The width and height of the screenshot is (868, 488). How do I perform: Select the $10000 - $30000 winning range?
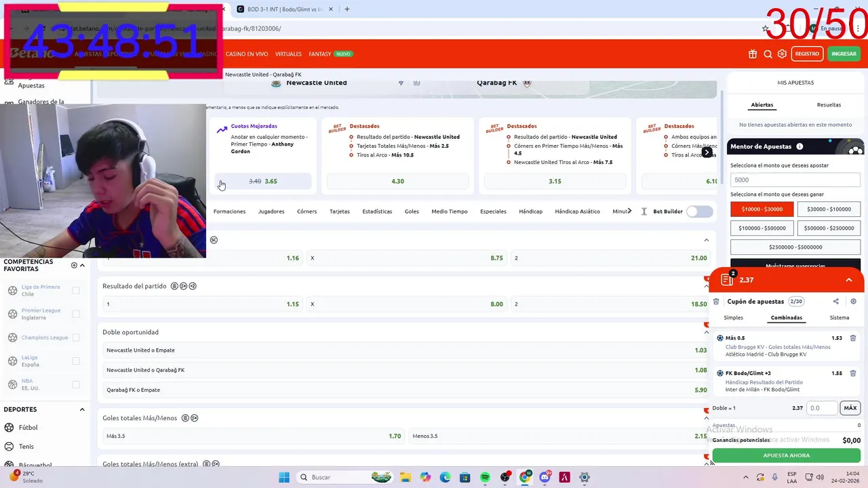pyautogui.click(x=762, y=209)
